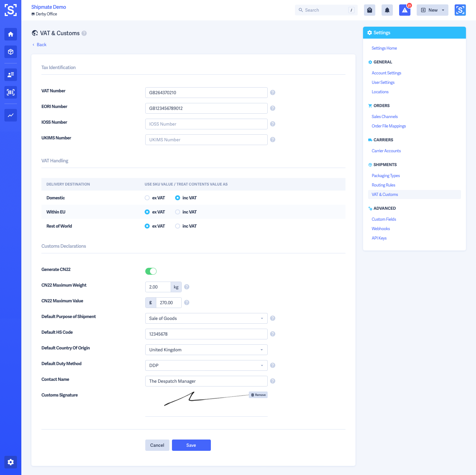Open the Default Country Of Origin dropdown
This screenshot has width=476, height=475.
click(x=206, y=350)
